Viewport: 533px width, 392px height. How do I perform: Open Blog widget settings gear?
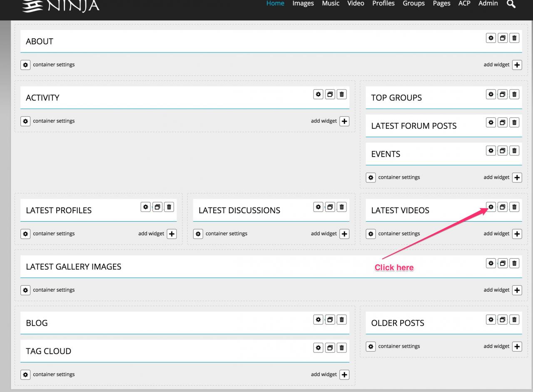(x=319, y=320)
